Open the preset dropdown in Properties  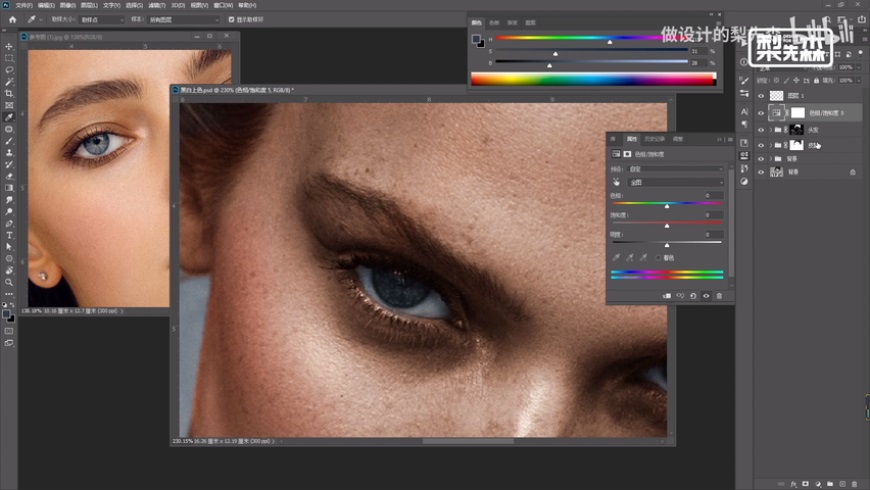click(x=673, y=169)
